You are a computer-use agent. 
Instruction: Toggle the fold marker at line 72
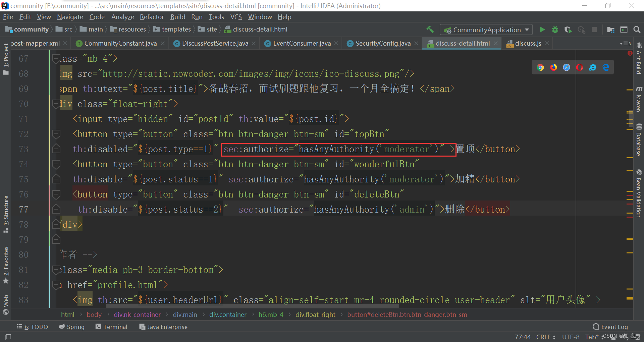tap(56, 134)
